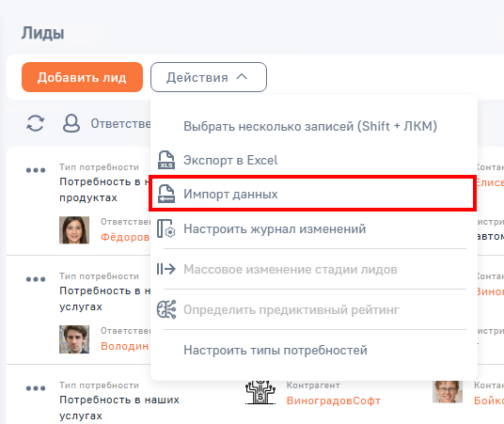Click the change log settings icon
Viewport: 504px width, 424px height.
(x=166, y=228)
